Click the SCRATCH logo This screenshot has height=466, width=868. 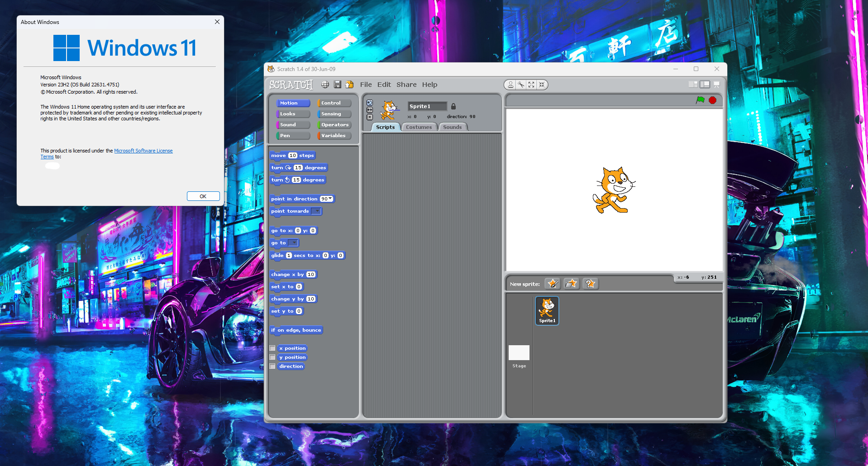pos(291,85)
